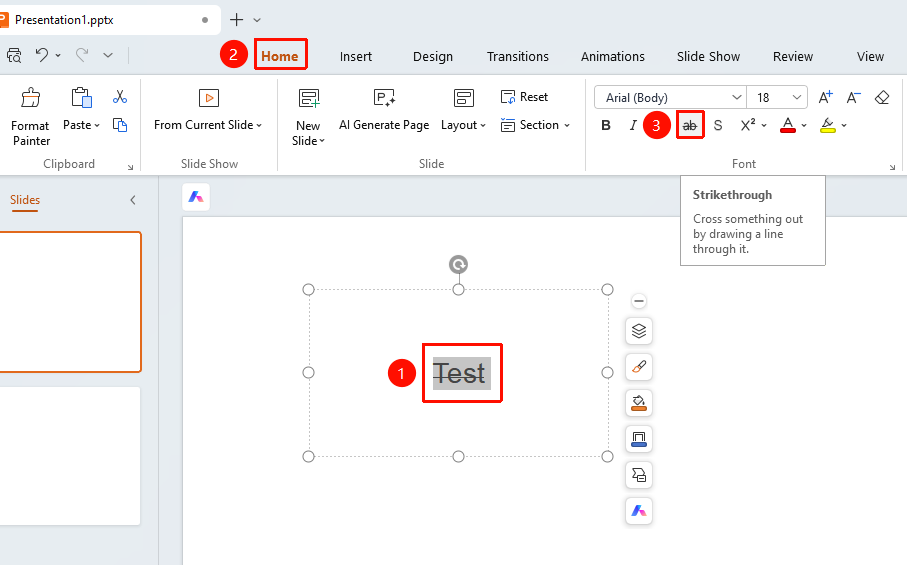The image size is (907, 565).
Task: Click the format brush icon in floating toolbar
Action: click(x=639, y=367)
